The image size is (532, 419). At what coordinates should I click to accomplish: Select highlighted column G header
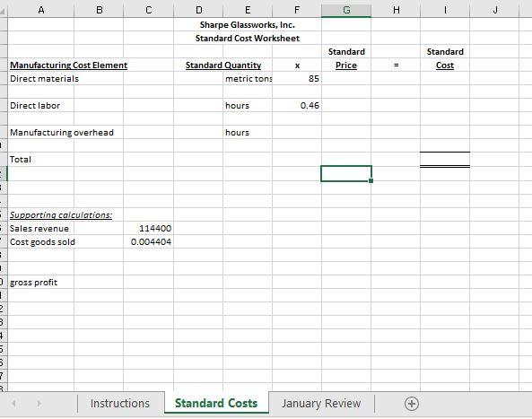(346, 10)
